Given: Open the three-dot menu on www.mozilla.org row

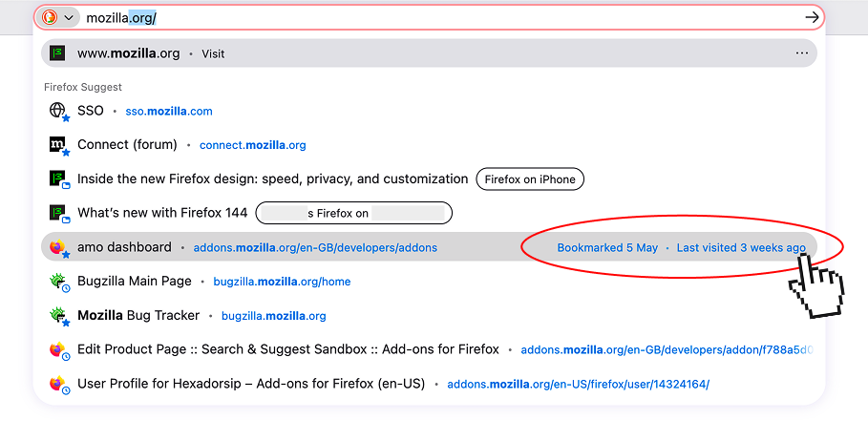Looking at the screenshot, I should tap(801, 53).
